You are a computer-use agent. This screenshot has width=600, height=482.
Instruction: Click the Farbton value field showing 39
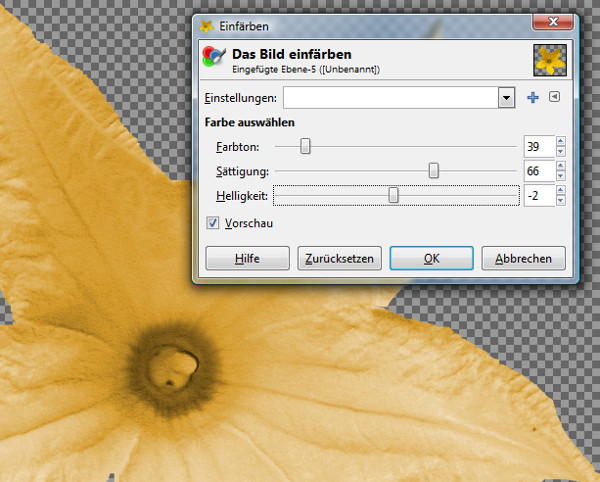click(539, 147)
